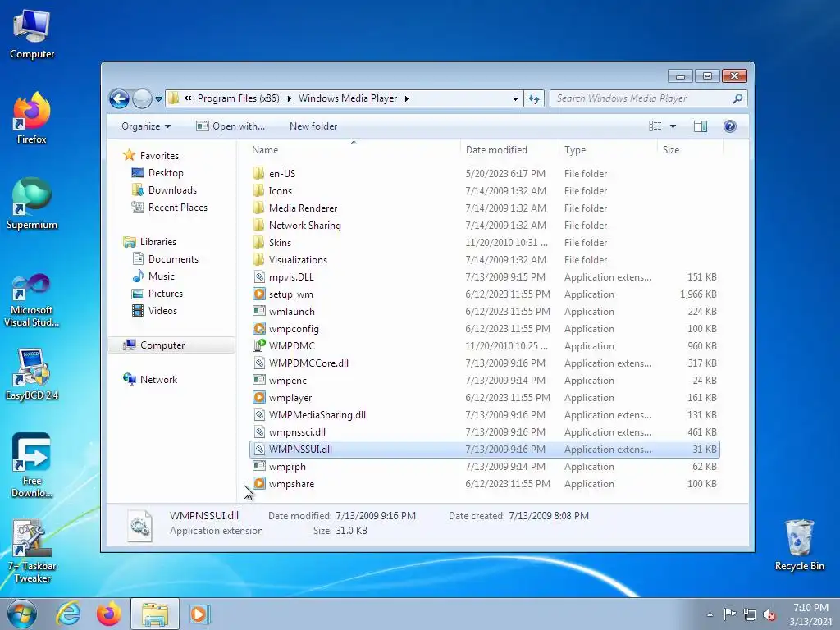
Task: Sort by Date modified column header
Action: [x=509, y=150]
